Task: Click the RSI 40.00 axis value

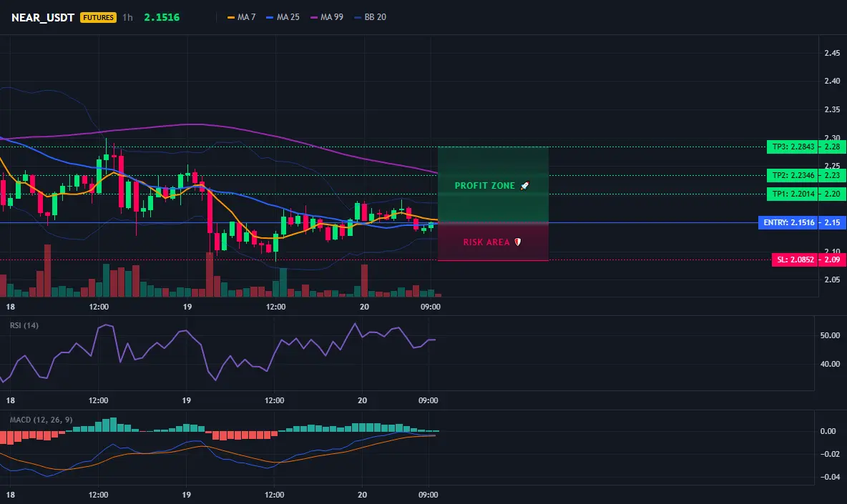Action: (830, 365)
